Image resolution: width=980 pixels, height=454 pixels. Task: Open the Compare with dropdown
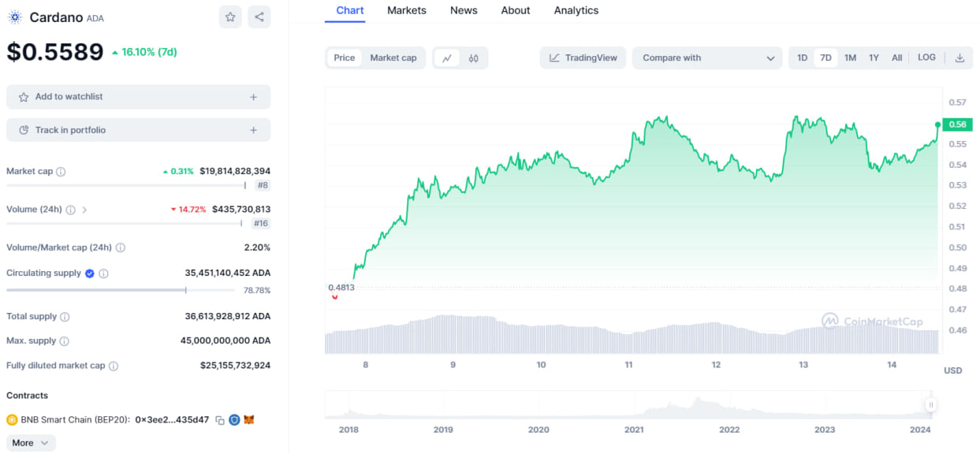pos(707,58)
